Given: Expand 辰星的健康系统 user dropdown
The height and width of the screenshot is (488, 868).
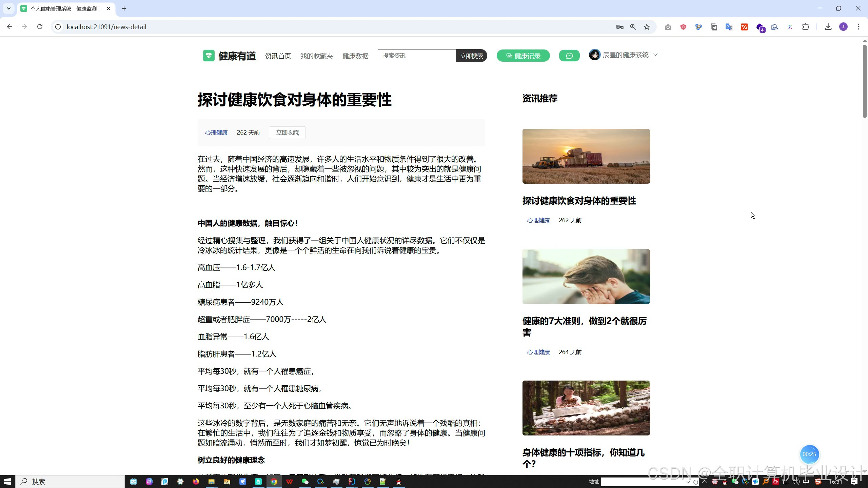Looking at the screenshot, I should pos(655,55).
